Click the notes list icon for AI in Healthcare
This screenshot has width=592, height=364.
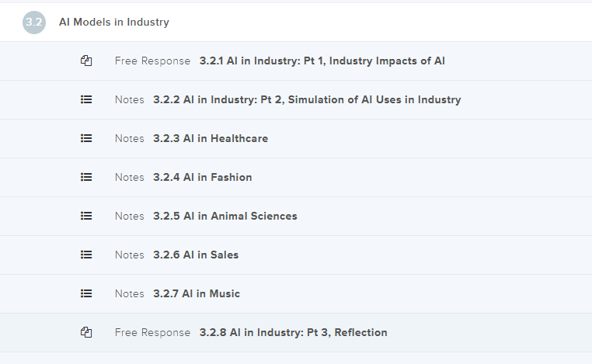point(86,138)
